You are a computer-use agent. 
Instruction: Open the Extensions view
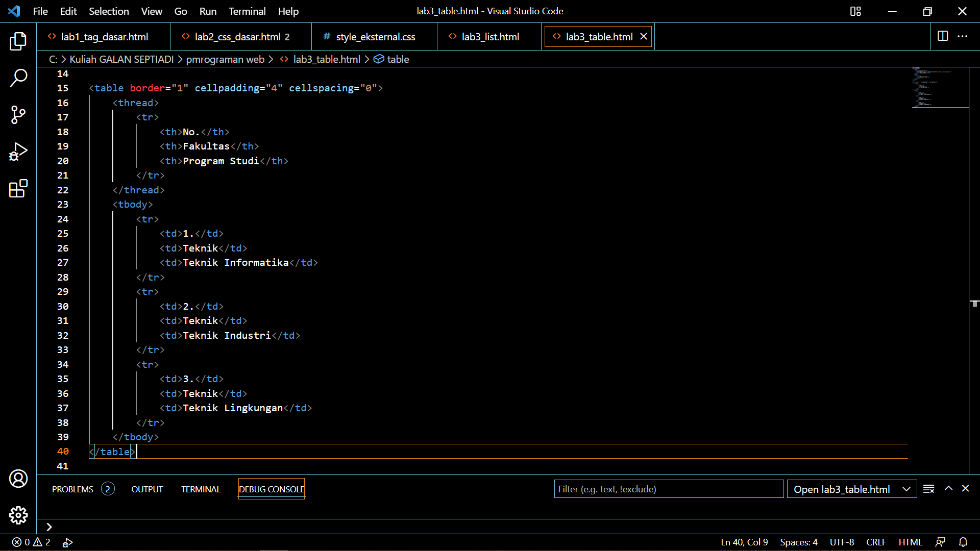click(x=18, y=188)
